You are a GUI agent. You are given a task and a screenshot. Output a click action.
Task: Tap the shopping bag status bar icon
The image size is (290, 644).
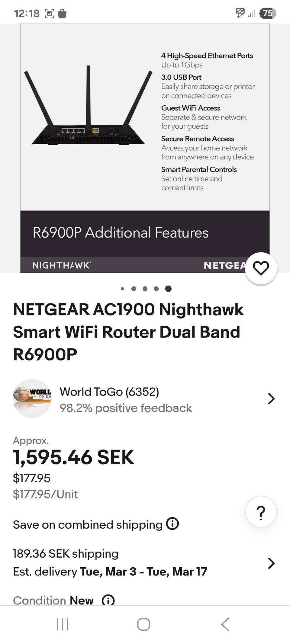(62, 14)
